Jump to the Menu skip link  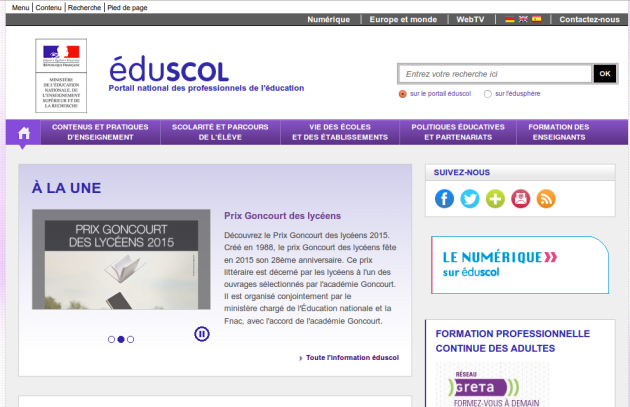point(20,8)
